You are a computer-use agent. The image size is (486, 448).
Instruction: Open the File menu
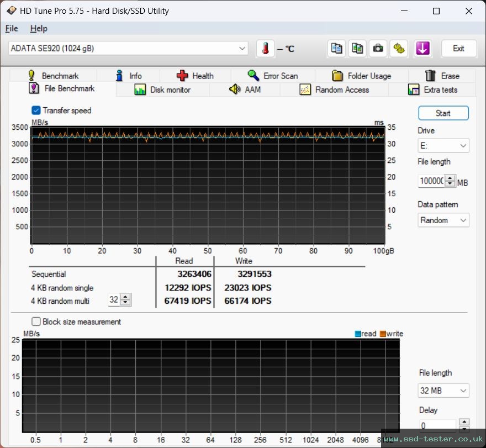[12, 29]
